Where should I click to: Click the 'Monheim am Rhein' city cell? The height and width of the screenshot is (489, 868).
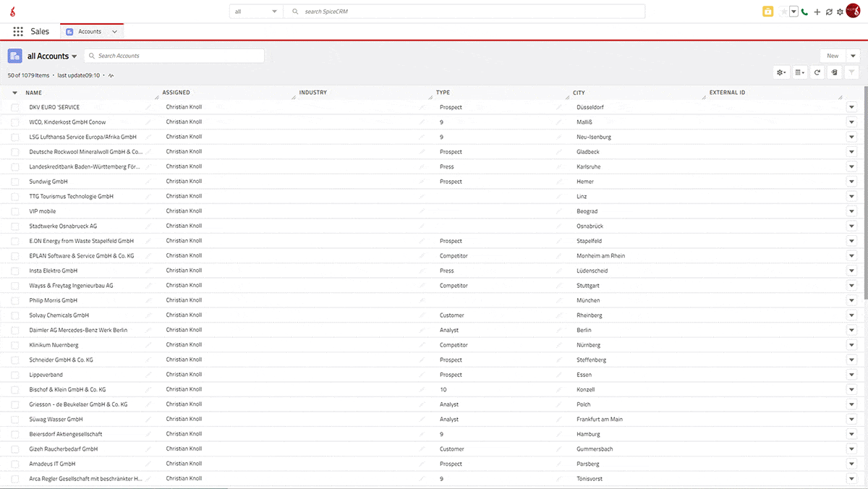[601, 256]
